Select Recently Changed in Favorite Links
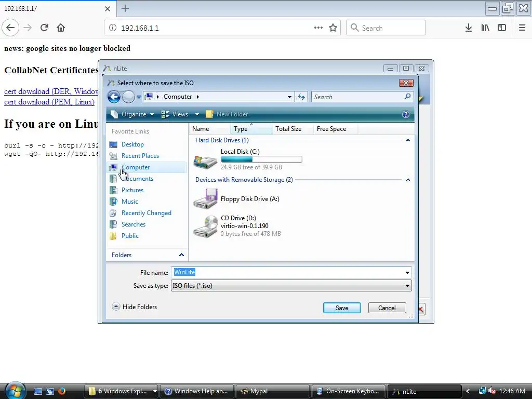Image resolution: width=532 pixels, height=399 pixels. [146, 213]
